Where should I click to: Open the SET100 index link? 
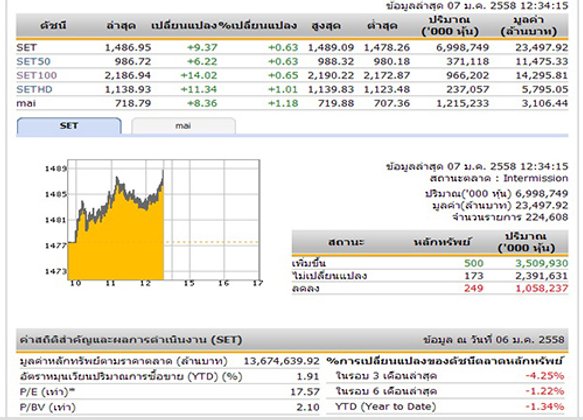36,75
